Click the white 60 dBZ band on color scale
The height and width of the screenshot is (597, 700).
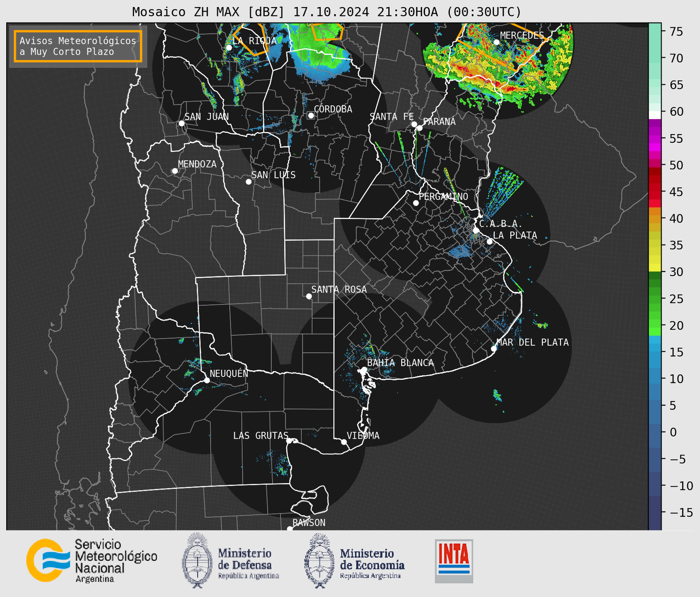[655, 115]
